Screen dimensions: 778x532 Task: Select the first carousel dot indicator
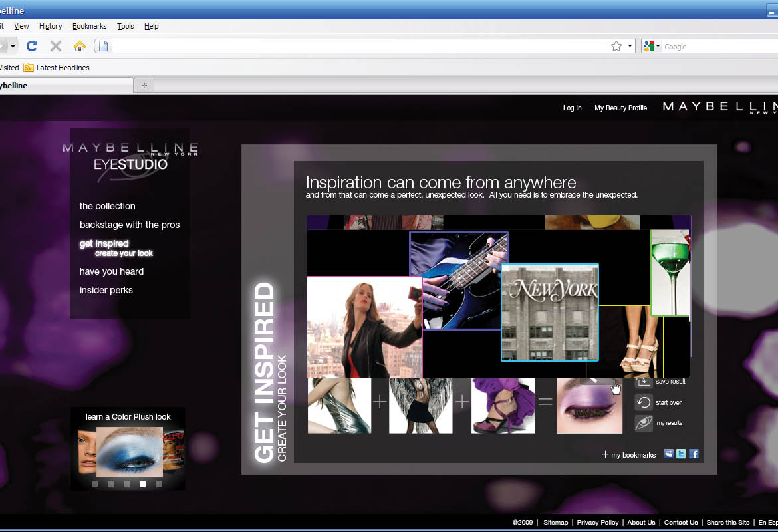click(x=95, y=485)
